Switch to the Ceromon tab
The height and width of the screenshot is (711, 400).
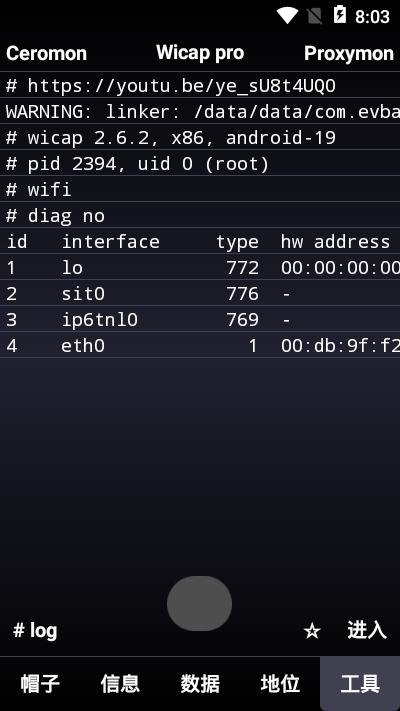click(46, 53)
